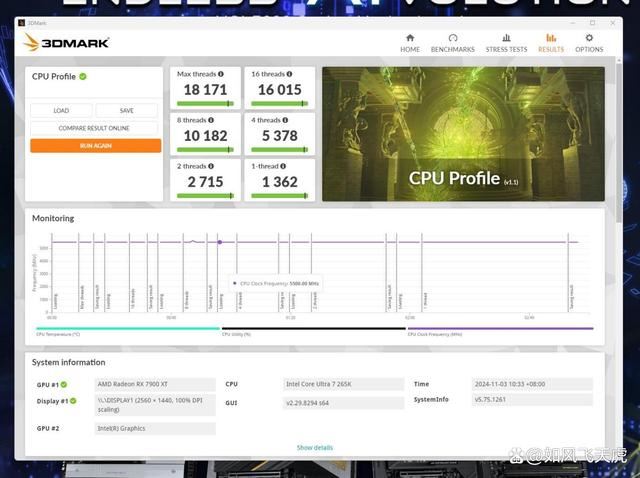Click the 4 threads score 5 378

coord(280,136)
